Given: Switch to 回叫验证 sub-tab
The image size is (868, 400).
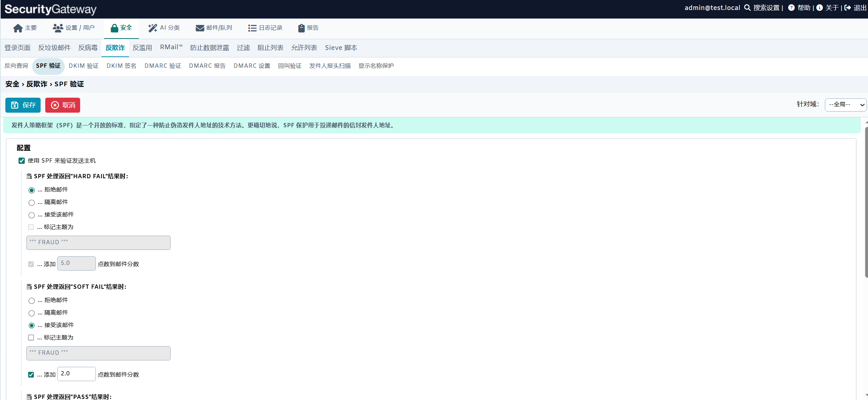Looking at the screenshot, I should [290, 66].
